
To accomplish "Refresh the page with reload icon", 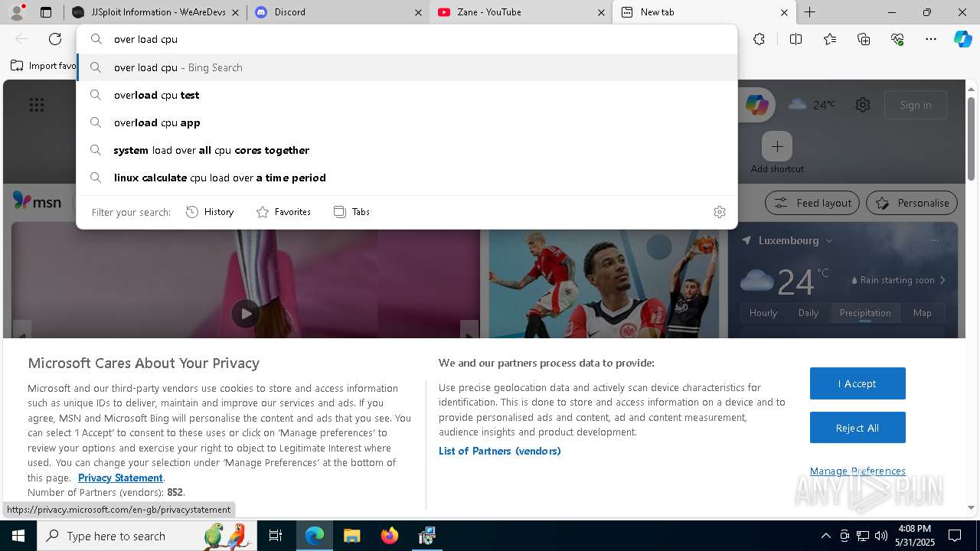I will click(55, 39).
